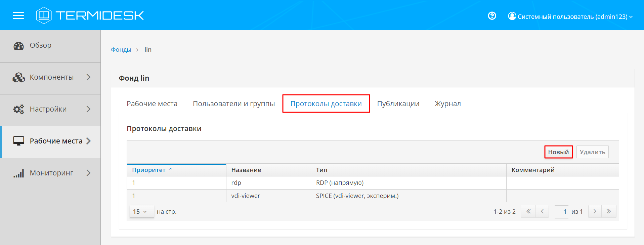This screenshot has height=245, width=644.
Task: Follow the Фонды breadcrumb link
Action: (121, 50)
